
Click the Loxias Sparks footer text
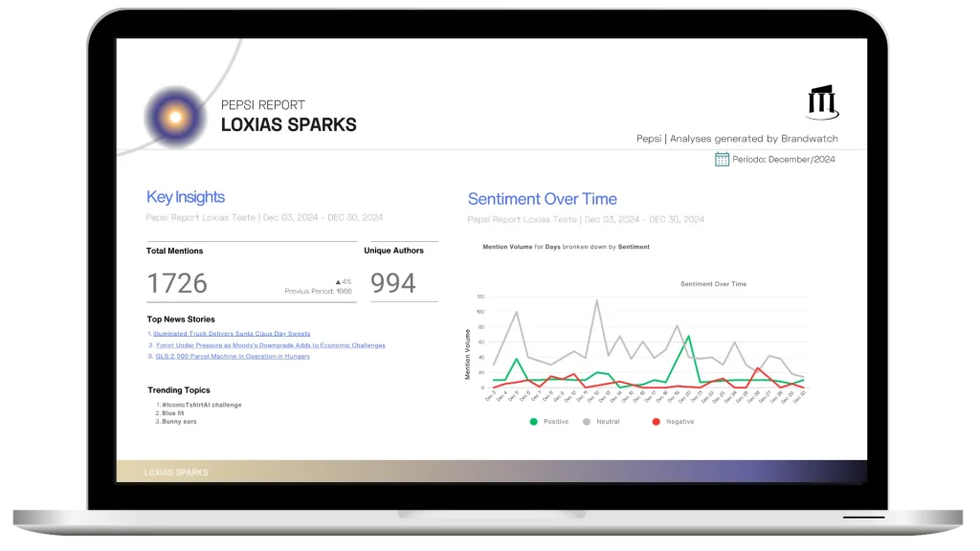176,473
